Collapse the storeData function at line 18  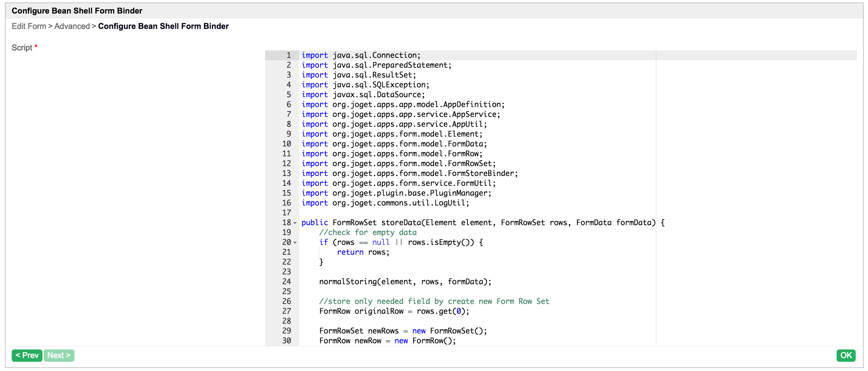pyautogui.click(x=295, y=223)
